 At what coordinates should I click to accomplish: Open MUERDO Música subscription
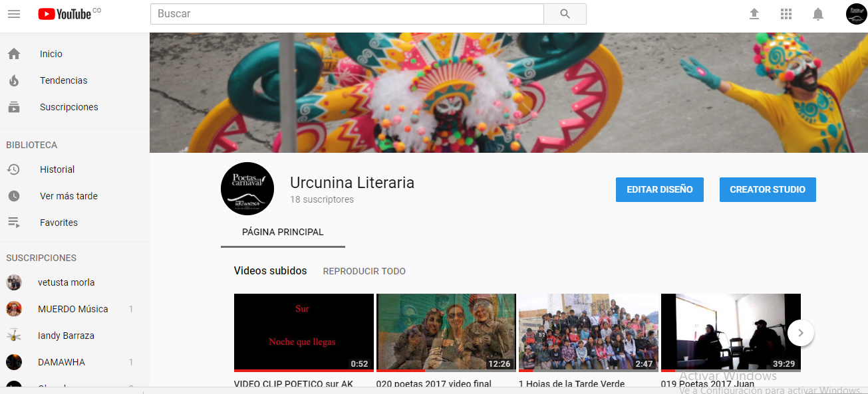(74, 309)
